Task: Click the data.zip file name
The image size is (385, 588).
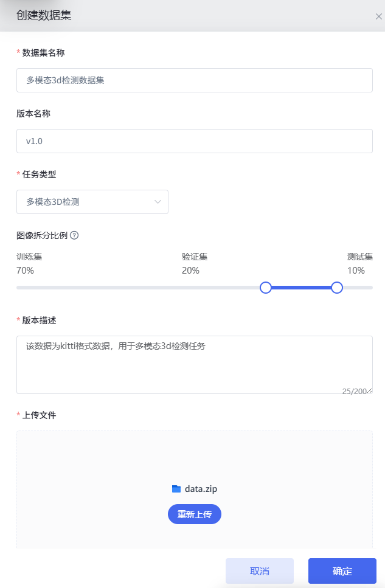Action: [201, 489]
